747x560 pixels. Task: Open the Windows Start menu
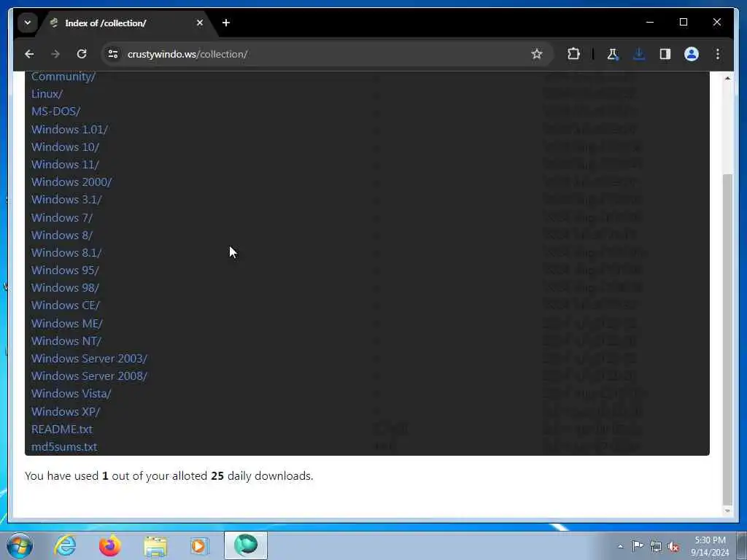[x=20, y=545]
